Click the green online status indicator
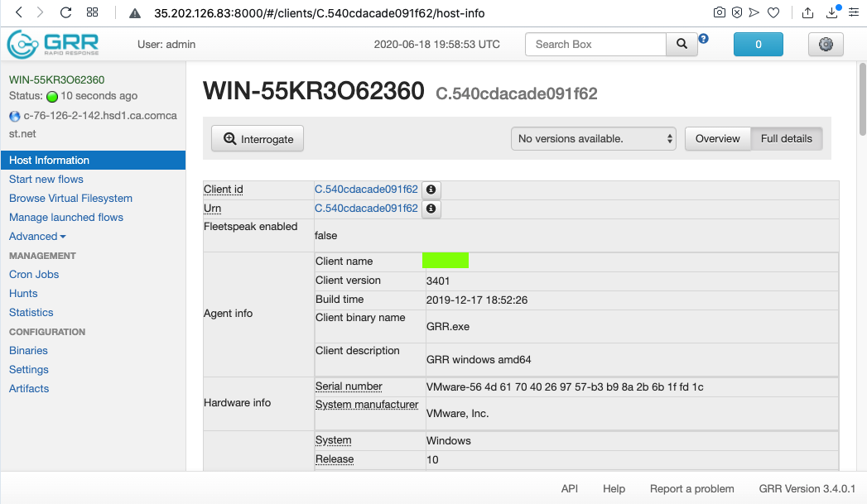Image resolution: width=867 pixels, height=504 pixels. tap(52, 97)
